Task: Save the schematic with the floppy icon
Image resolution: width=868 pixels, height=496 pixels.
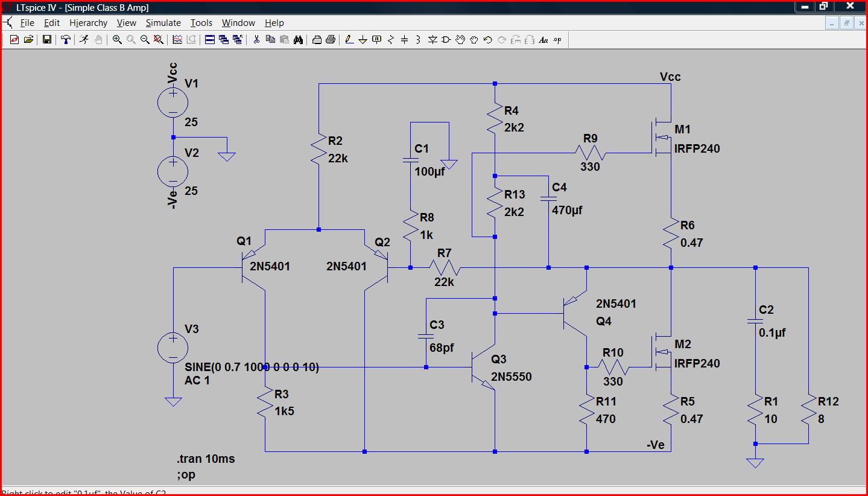Action: 47,40
